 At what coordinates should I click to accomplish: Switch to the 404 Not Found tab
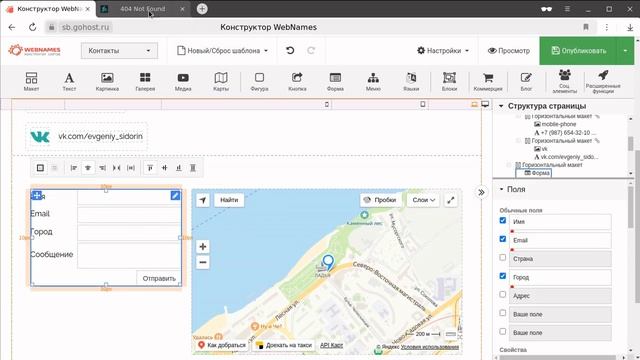144,9
